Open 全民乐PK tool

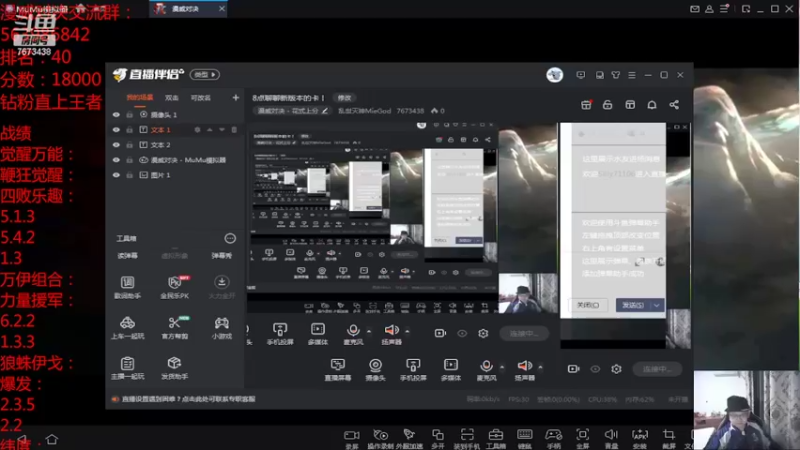[x=174, y=287]
